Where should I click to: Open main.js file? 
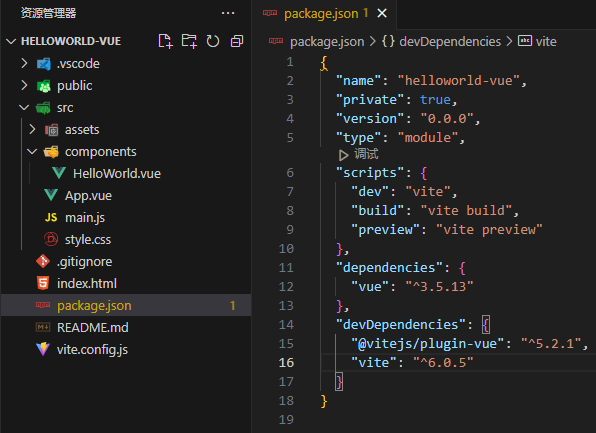coord(85,217)
